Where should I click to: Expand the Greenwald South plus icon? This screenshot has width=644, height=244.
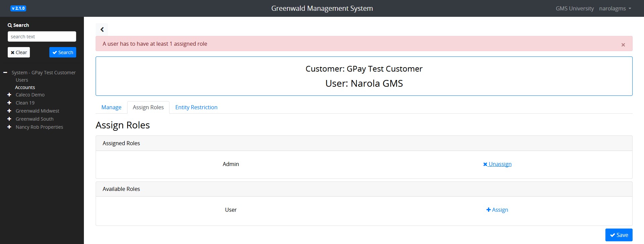tap(9, 119)
